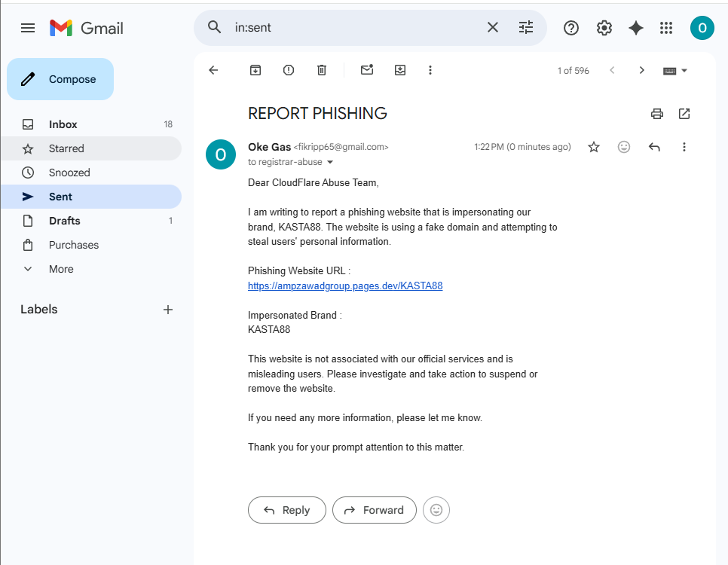728x565 pixels.
Task: Show recipient details dropdown arrow
Action: point(330,162)
